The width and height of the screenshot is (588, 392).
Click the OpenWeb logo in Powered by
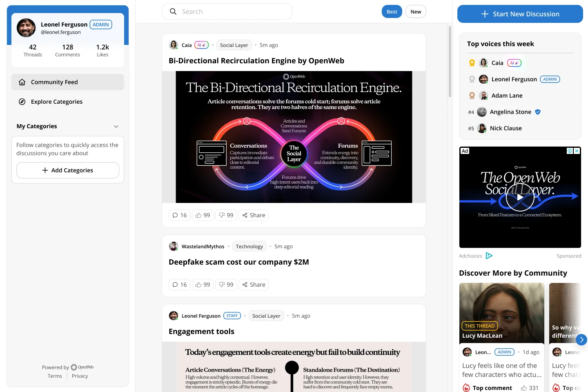click(82, 367)
